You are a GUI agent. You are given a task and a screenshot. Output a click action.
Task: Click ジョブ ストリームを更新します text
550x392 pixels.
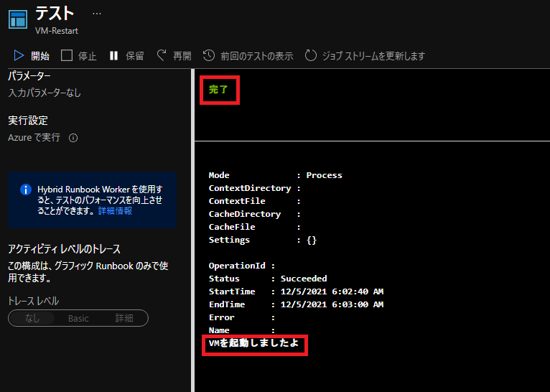(373, 56)
